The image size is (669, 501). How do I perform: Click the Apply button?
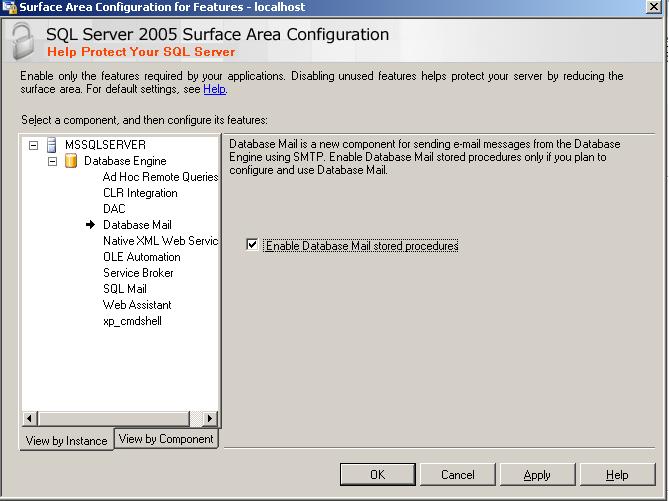[537, 475]
